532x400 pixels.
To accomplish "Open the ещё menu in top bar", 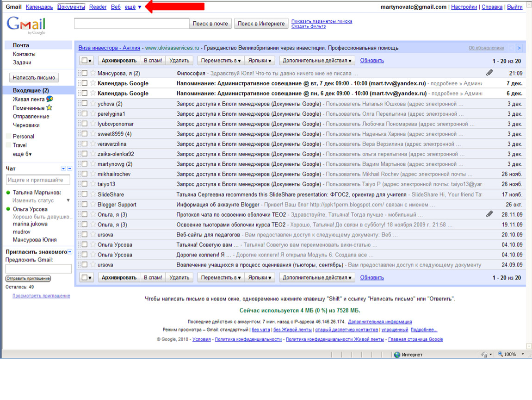I will pos(133,7).
